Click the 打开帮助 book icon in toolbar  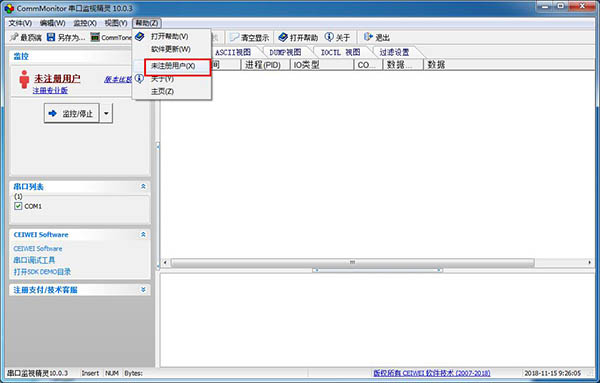tap(283, 37)
